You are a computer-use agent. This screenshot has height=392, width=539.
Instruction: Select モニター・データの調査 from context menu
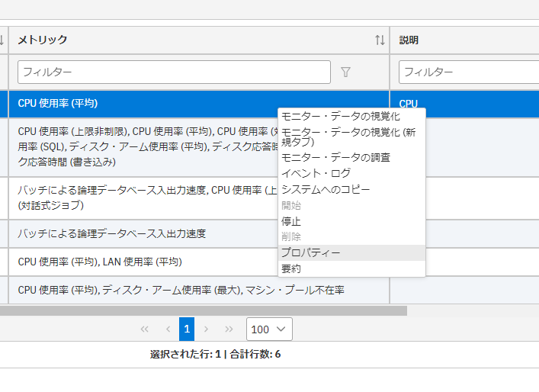tap(351, 158)
